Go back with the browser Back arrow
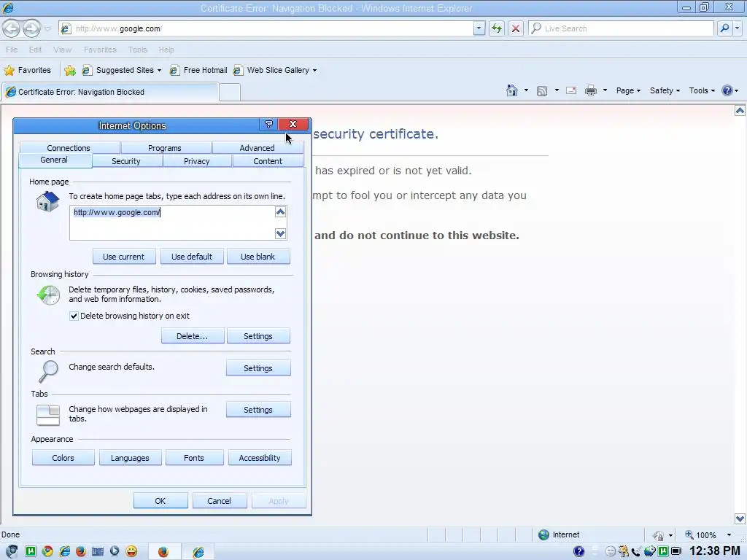 tap(12, 28)
